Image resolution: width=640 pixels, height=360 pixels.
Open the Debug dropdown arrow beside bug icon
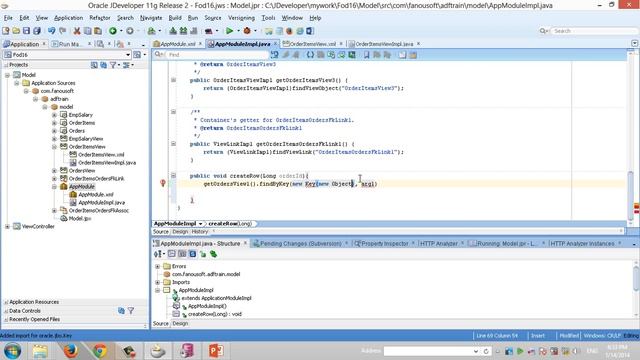[x=256, y=31]
